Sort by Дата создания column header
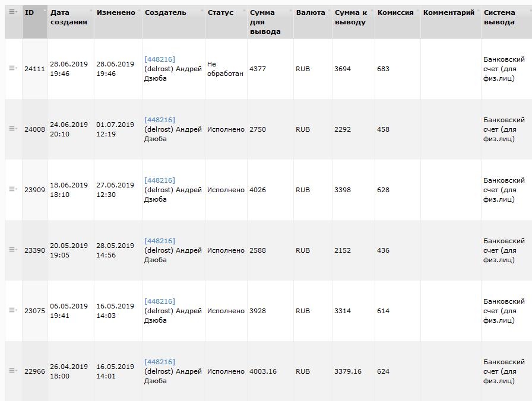The image size is (532, 401). click(x=68, y=17)
